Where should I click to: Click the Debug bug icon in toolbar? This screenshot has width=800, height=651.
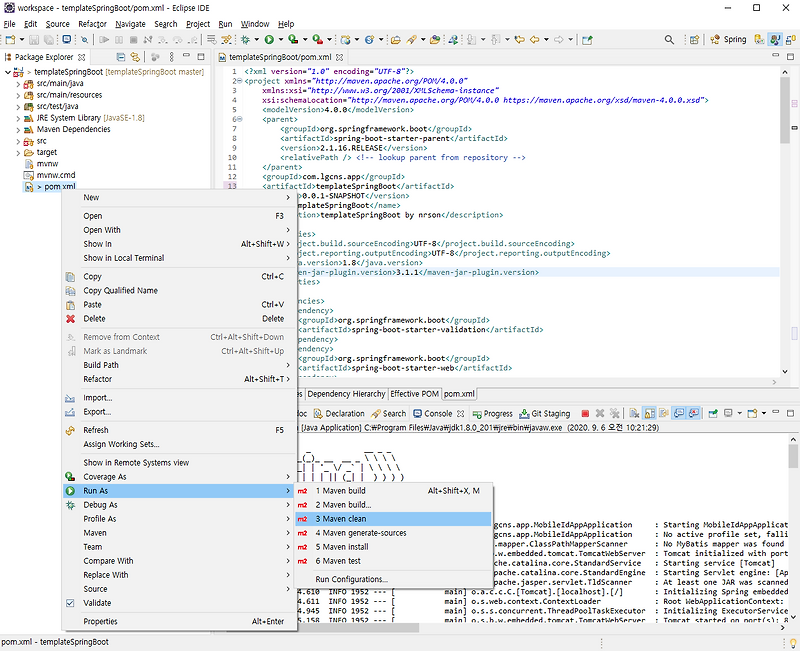245,39
